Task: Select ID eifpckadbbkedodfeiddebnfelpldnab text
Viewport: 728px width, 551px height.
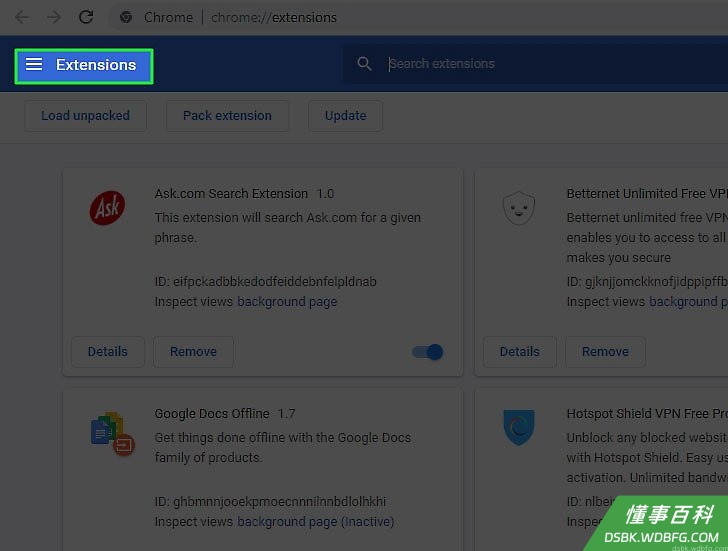Action: 266,282
